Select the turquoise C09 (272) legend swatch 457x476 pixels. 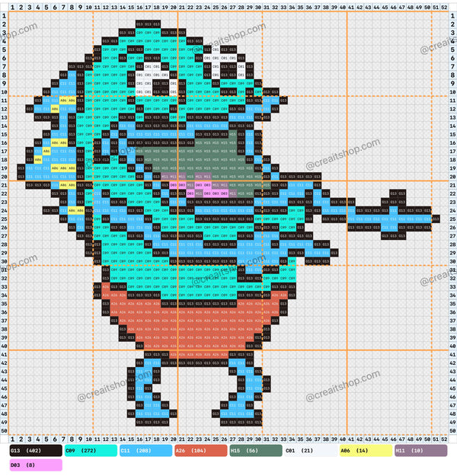tap(91, 451)
